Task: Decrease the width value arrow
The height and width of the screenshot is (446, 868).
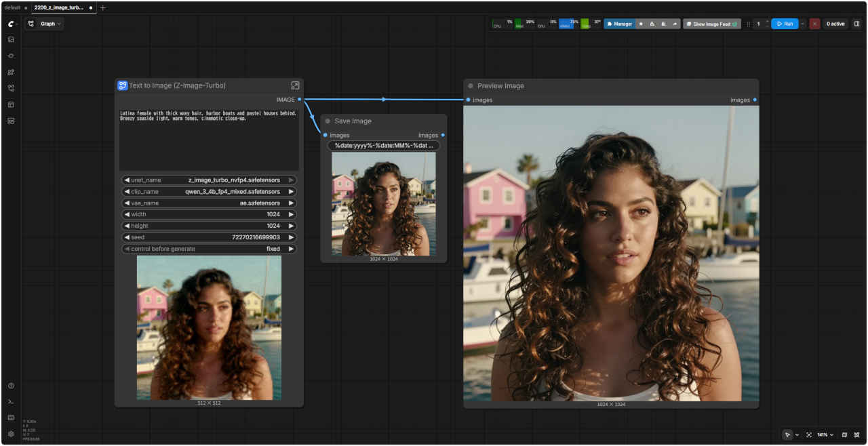Action: [x=126, y=214]
